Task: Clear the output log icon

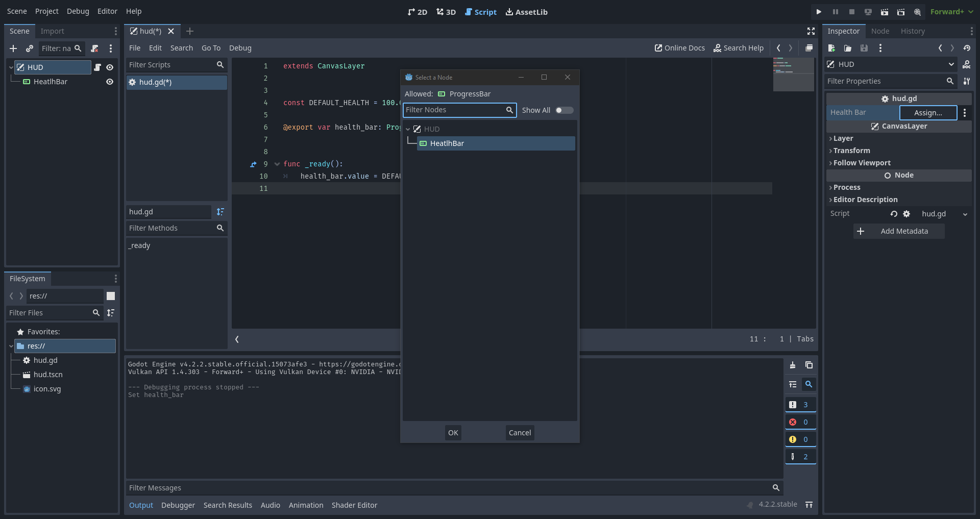Action: pyautogui.click(x=793, y=365)
